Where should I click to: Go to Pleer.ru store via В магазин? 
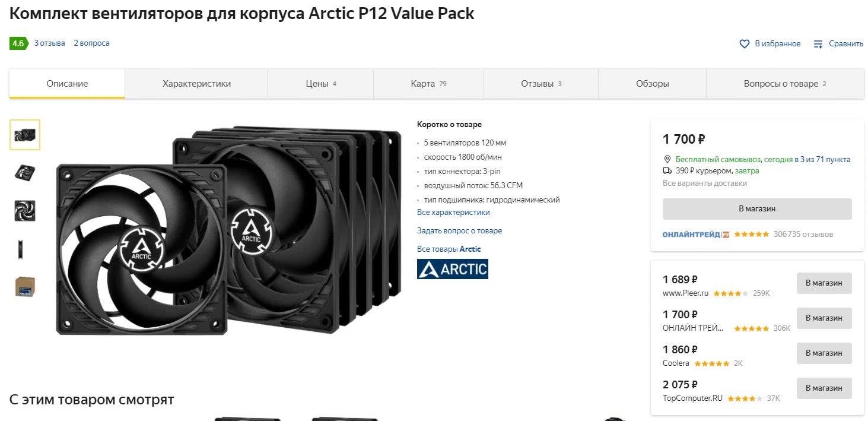tap(824, 283)
